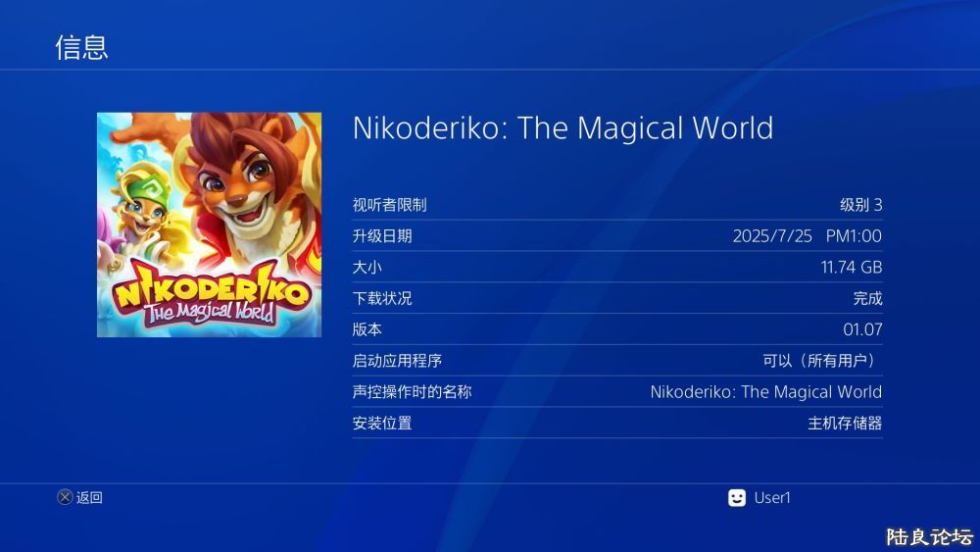The width and height of the screenshot is (980, 552).
Task: Click the 01.07 version number
Action: point(862,330)
